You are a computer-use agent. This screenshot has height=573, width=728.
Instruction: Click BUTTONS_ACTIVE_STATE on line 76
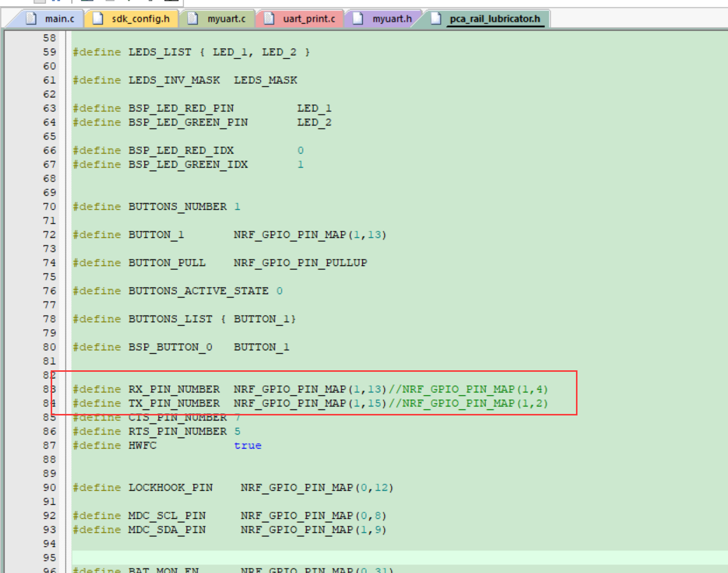click(x=199, y=291)
